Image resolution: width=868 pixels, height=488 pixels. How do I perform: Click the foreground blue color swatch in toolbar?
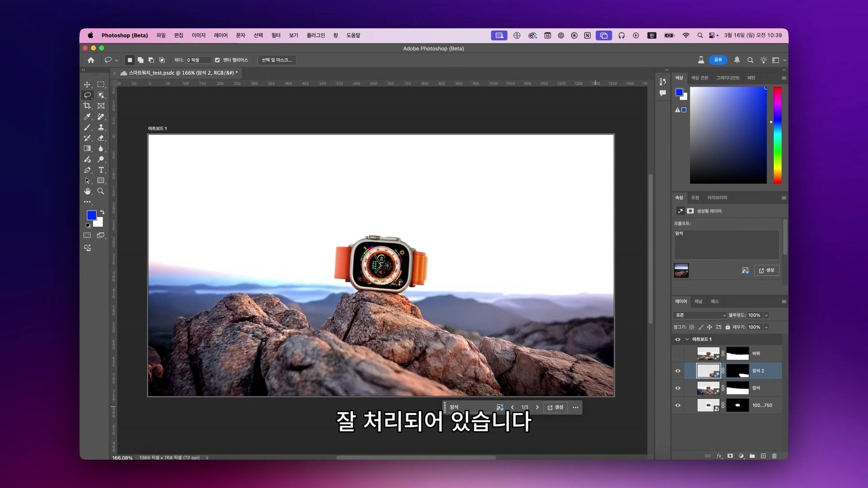(x=91, y=215)
